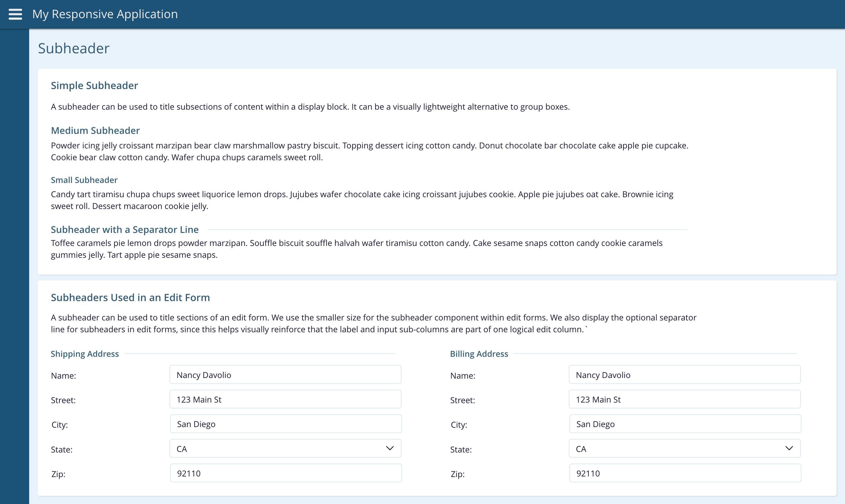Click the Shipping State dropdown chevron
The width and height of the screenshot is (845, 504).
point(390,448)
